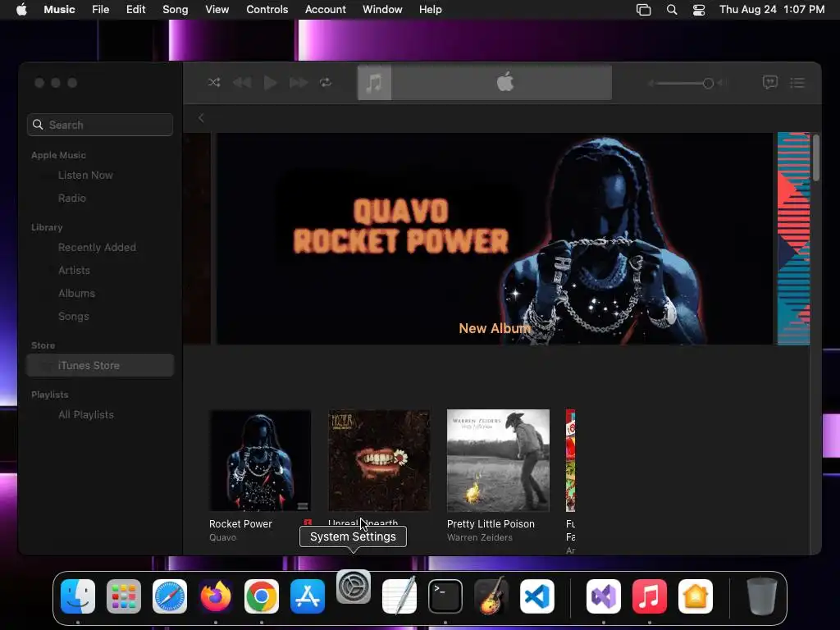Click the Rocket Power album title
The width and height of the screenshot is (840, 630).
point(240,524)
